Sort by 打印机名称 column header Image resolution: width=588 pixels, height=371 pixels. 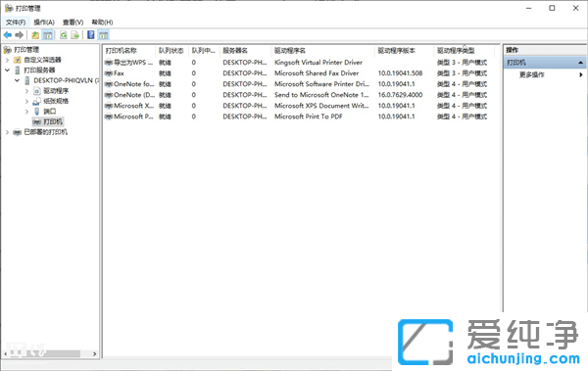129,51
